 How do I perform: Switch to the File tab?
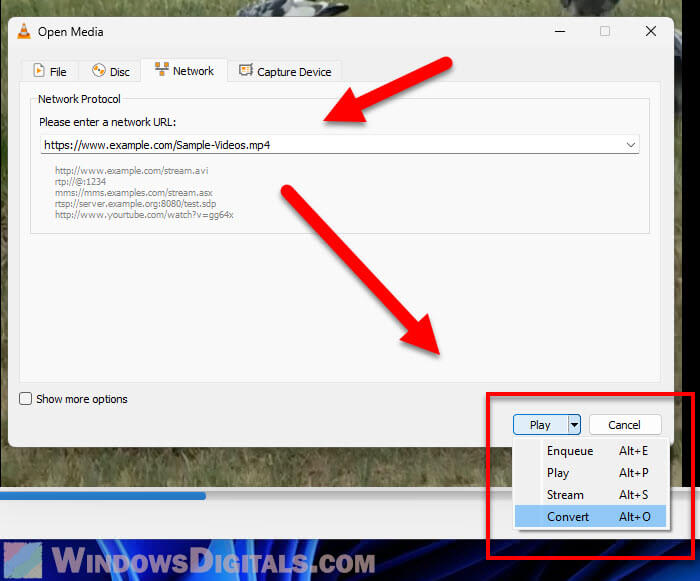coord(50,71)
